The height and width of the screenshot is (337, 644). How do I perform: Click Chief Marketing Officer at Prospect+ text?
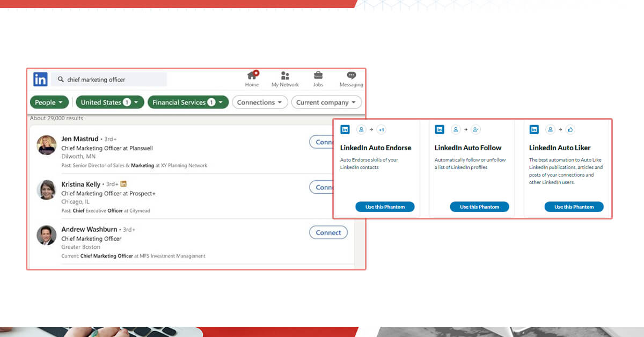coord(108,193)
